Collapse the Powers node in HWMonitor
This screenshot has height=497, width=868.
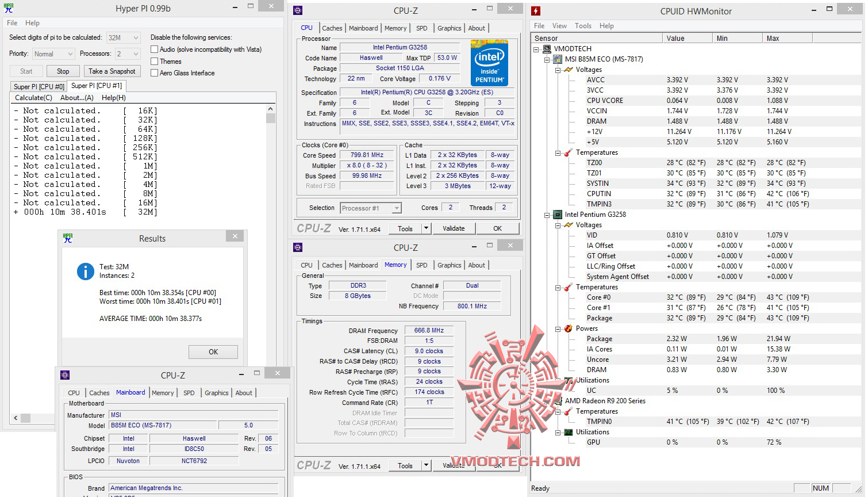click(558, 328)
